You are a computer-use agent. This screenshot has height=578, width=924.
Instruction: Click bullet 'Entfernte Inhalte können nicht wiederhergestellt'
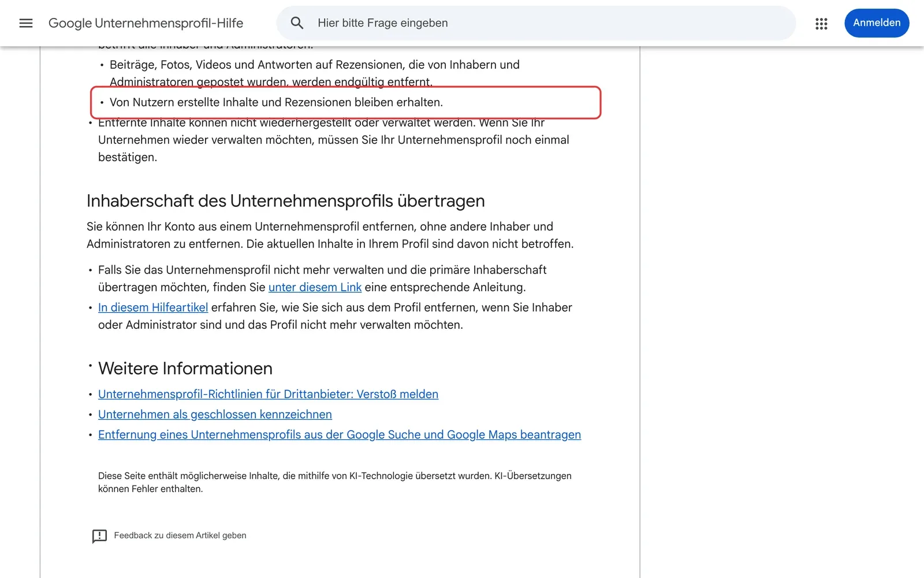click(334, 140)
